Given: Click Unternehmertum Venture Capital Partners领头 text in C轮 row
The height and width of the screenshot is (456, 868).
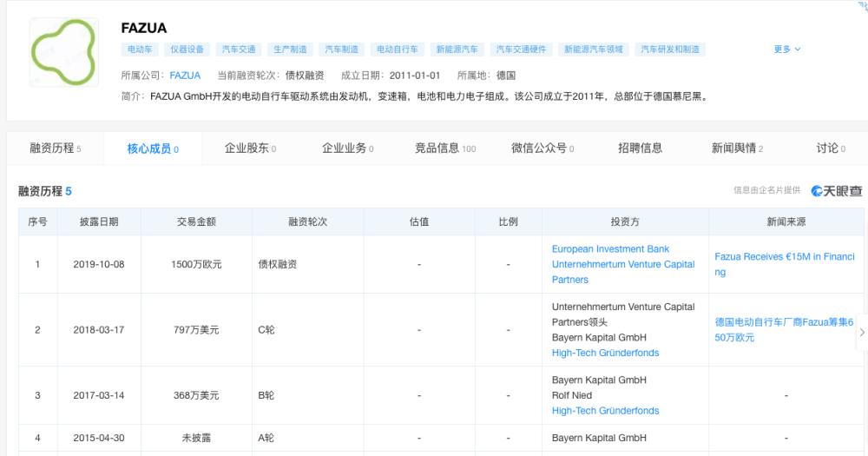Looking at the screenshot, I should tap(622, 314).
